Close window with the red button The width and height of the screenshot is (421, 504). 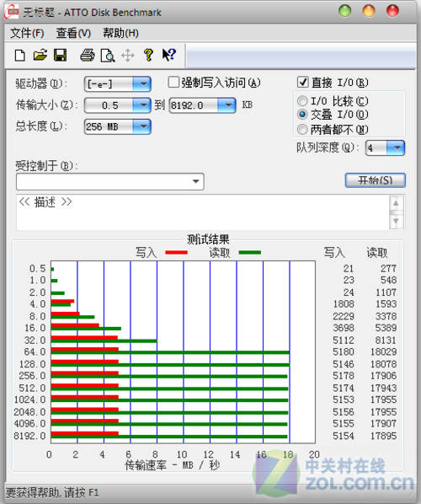pos(392,11)
